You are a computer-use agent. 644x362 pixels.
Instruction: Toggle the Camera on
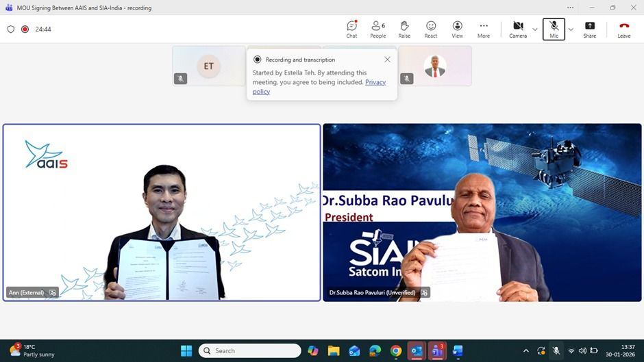[x=518, y=29]
